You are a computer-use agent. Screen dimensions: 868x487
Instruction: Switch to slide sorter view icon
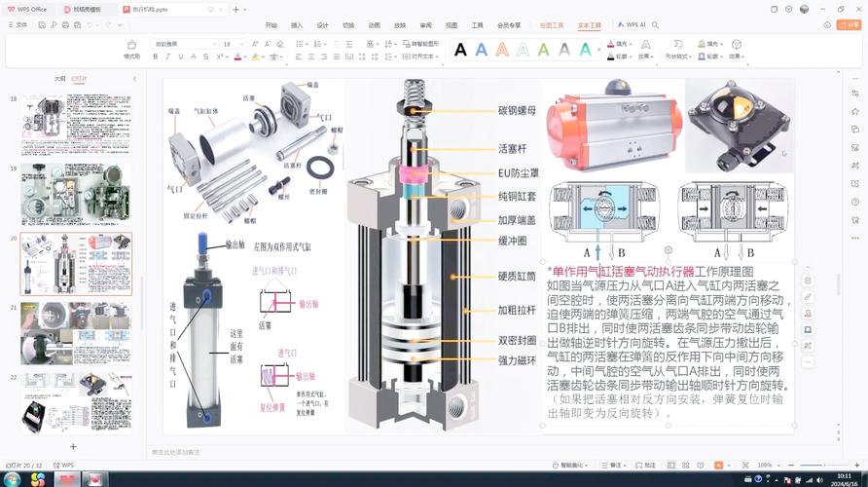686,466
